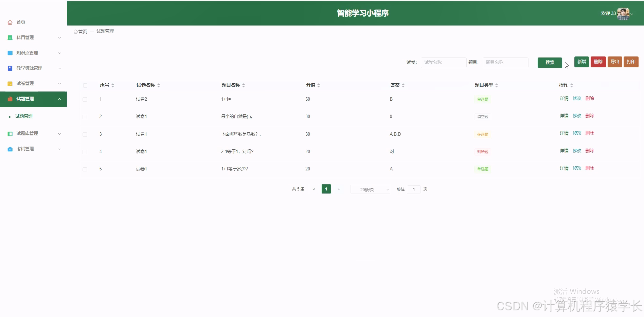Open the 教学资源管理 book icon
This screenshot has width=644, height=317.
[x=10, y=68]
